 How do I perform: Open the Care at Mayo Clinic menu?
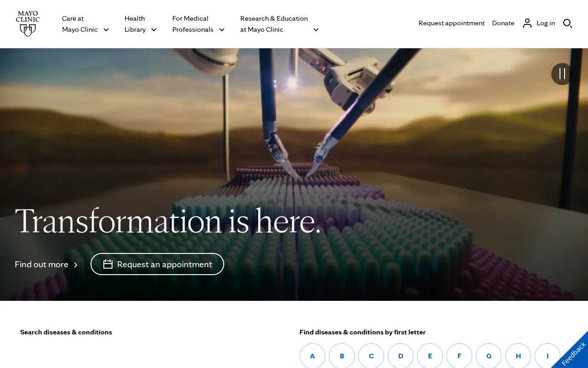(x=85, y=24)
